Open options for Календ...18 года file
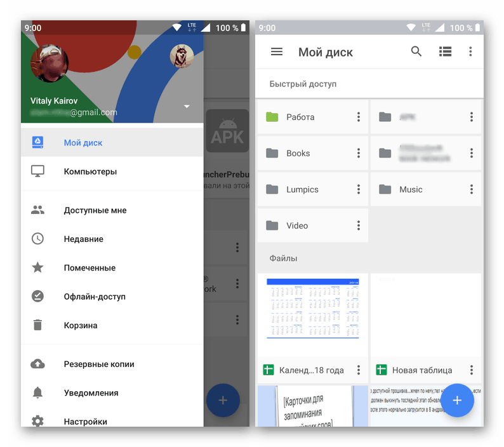 [359, 370]
